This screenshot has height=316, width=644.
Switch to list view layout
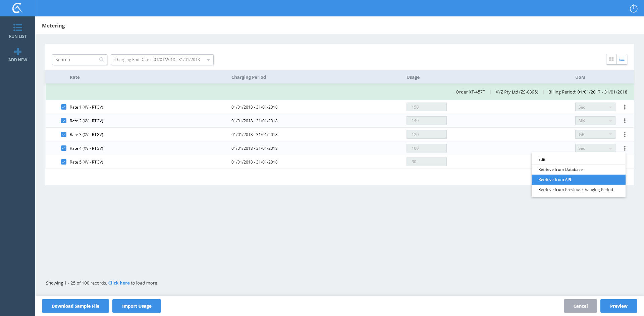[x=622, y=59]
